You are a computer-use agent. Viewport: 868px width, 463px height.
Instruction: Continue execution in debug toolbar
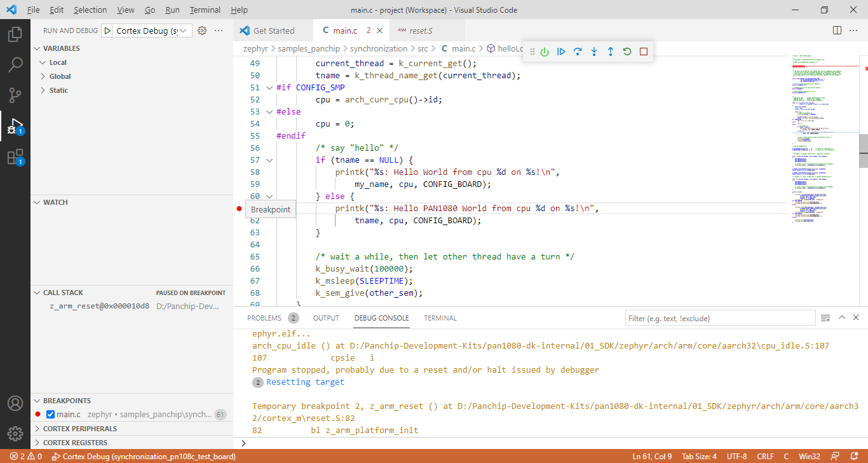pyautogui.click(x=561, y=52)
